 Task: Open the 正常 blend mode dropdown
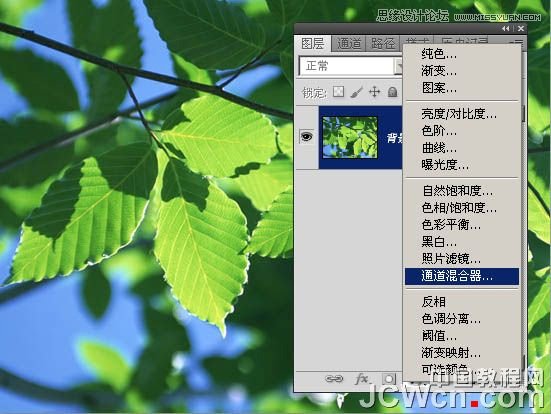351,65
